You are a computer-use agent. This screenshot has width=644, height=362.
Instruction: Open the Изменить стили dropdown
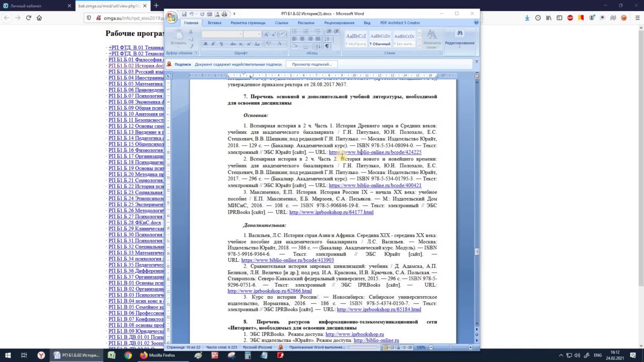tap(432, 39)
